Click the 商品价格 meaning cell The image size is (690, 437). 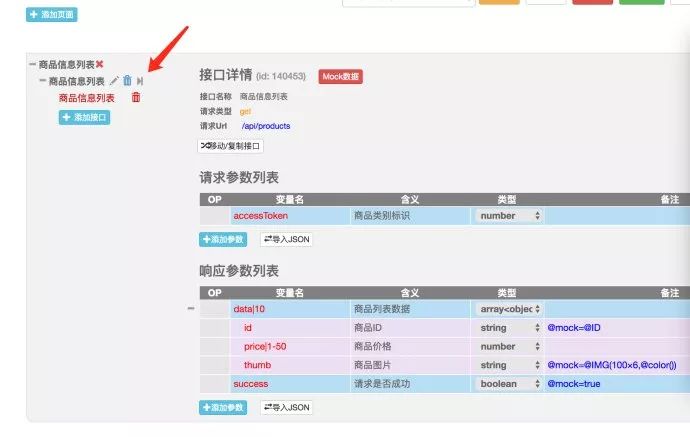click(410, 347)
